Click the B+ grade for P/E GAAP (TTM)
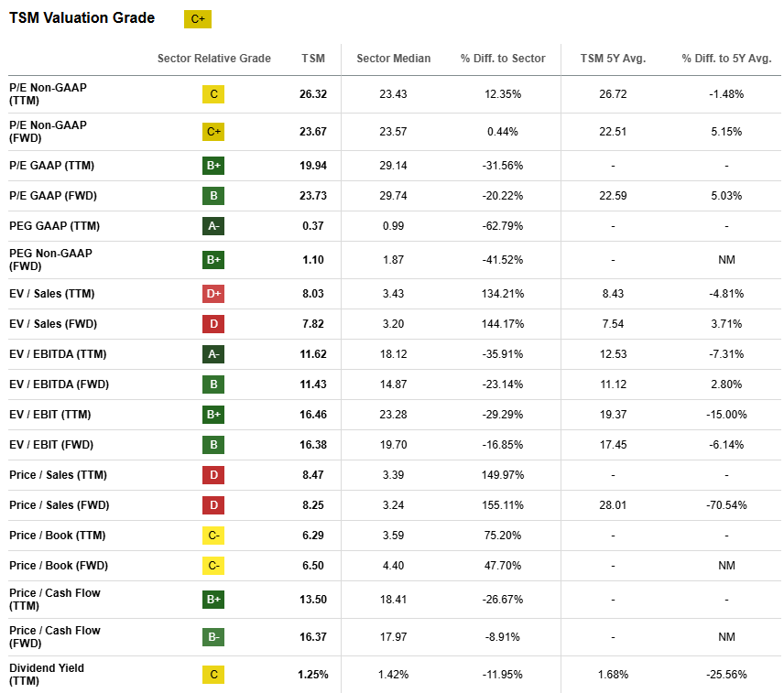 point(212,166)
